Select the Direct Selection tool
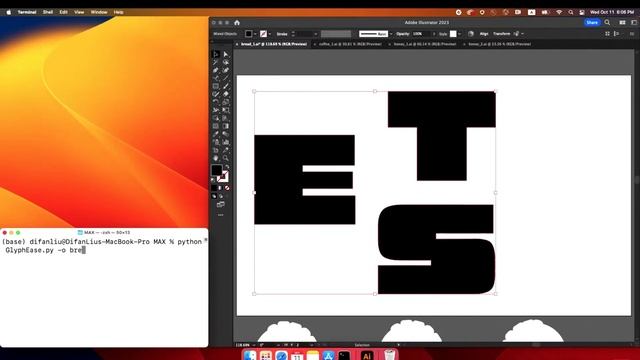This screenshot has height=360, width=640. 226,54
